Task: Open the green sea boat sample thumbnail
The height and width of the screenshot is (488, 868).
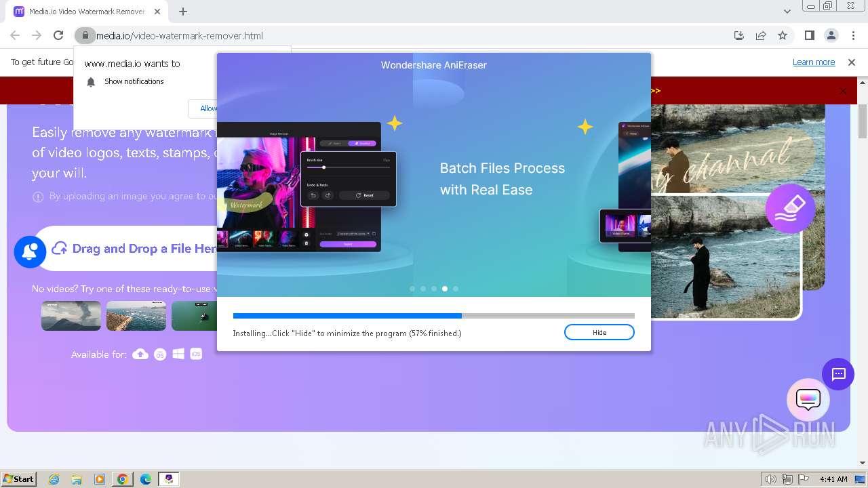Action: (195, 316)
